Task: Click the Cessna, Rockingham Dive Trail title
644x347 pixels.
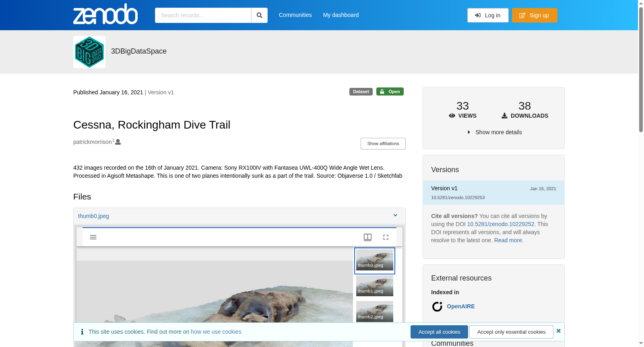Action: point(152,125)
